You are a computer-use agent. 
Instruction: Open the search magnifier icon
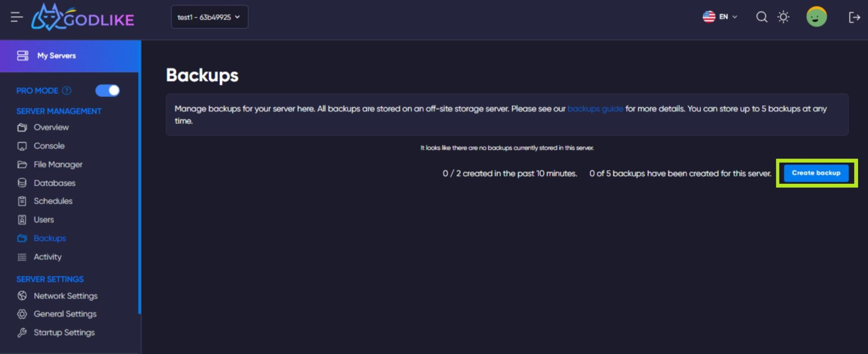[x=762, y=17]
